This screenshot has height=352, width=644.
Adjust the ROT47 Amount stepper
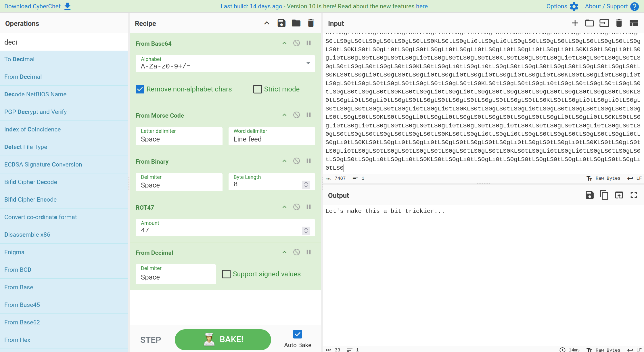(x=306, y=230)
